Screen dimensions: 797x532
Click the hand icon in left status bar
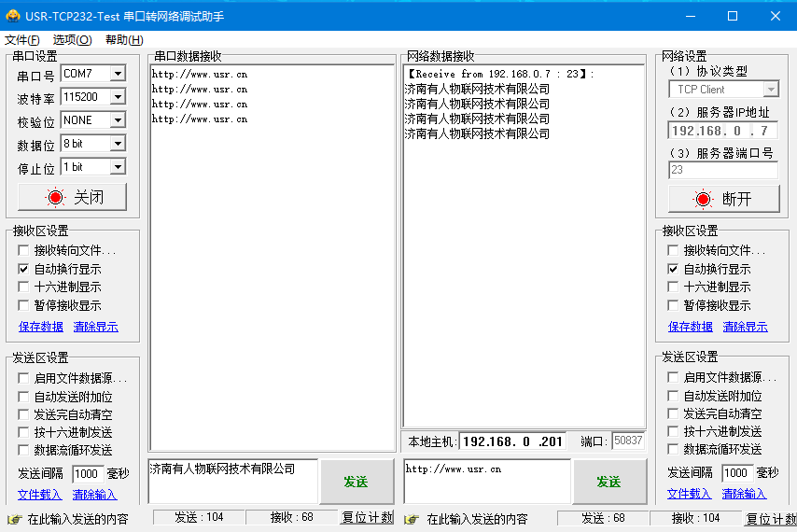[x=14, y=519]
